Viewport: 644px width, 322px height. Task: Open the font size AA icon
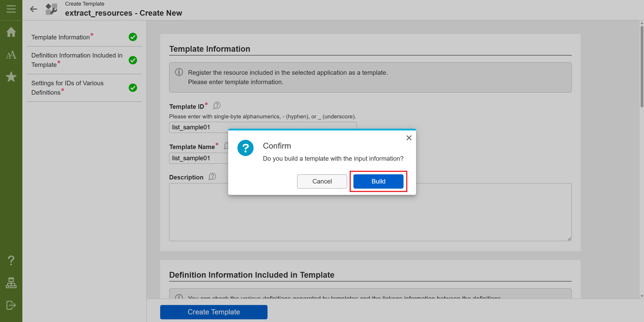11,55
